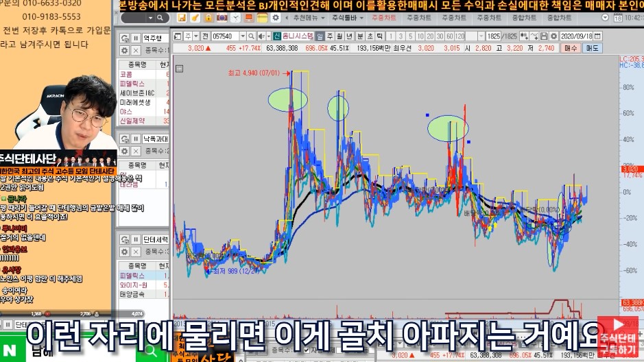Click the chart layout icon left of 주
The height and width of the screenshot is (362, 644).
(178, 36)
